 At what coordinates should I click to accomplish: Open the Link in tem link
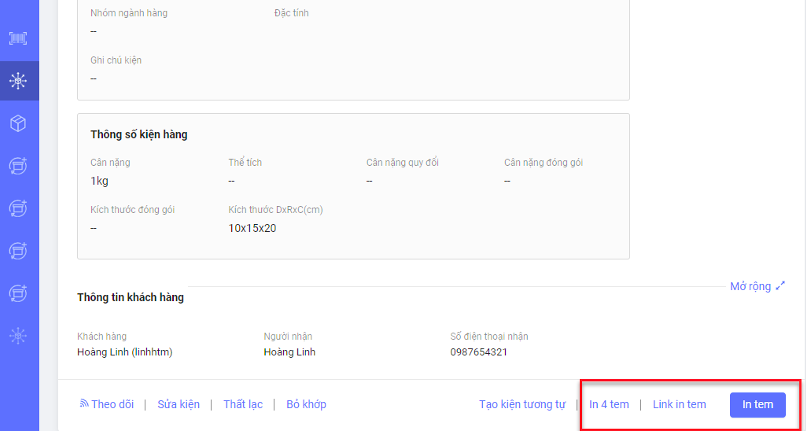click(679, 404)
